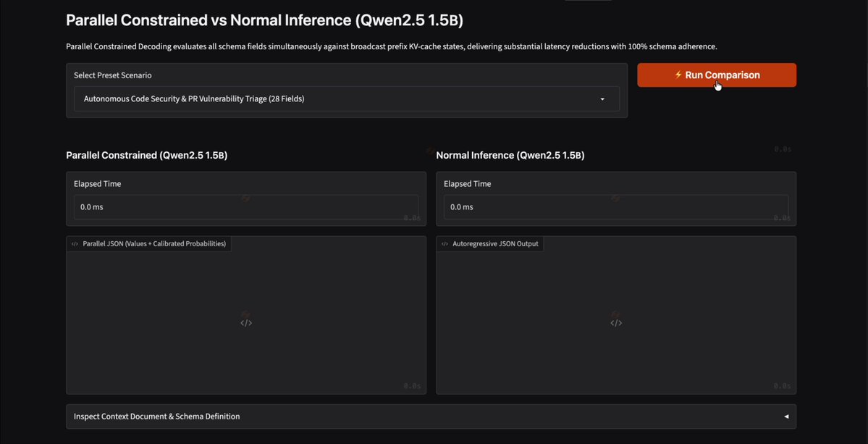Click the Parallel Constrained Decoding description paragraph

[392, 46]
